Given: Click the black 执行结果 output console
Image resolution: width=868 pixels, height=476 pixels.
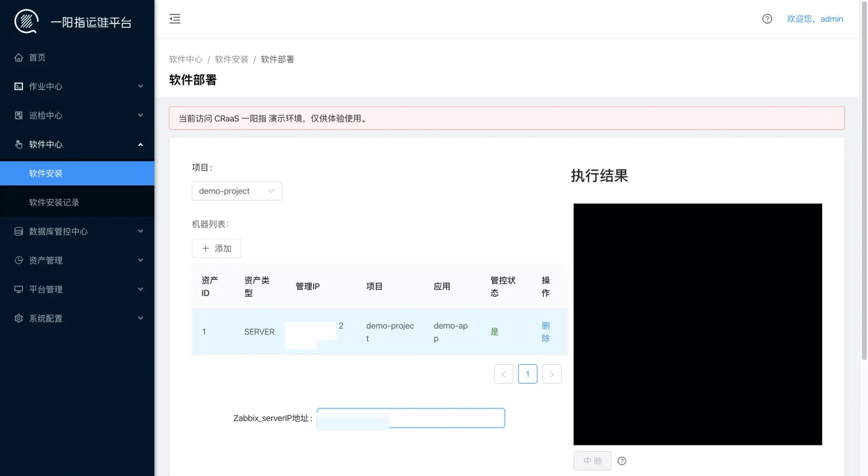Looking at the screenshot, I should coord(697,324).
